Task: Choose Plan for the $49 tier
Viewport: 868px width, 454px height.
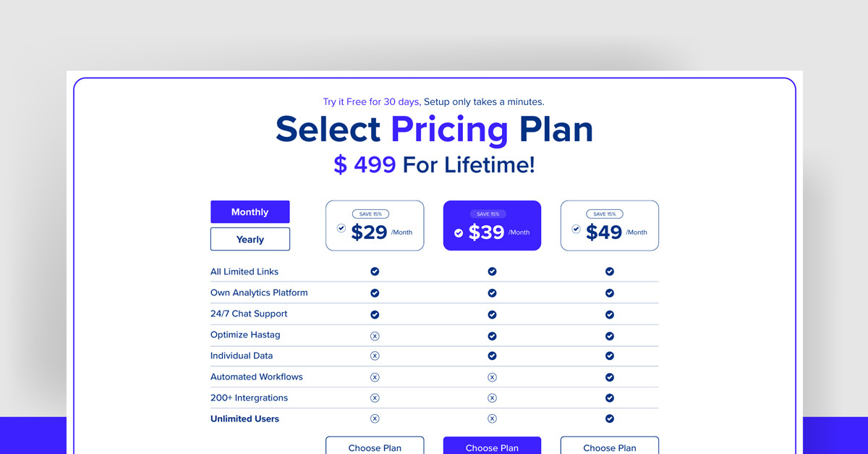Action: 609,446
